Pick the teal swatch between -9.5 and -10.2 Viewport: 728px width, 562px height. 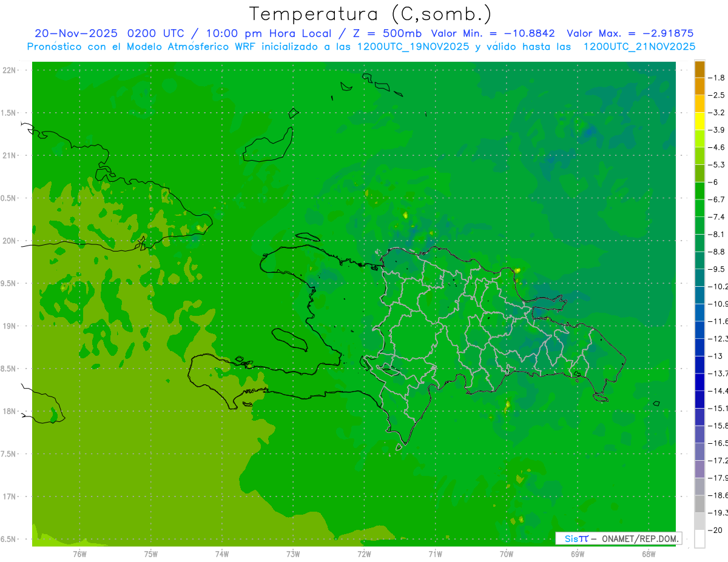click(699, 278)
